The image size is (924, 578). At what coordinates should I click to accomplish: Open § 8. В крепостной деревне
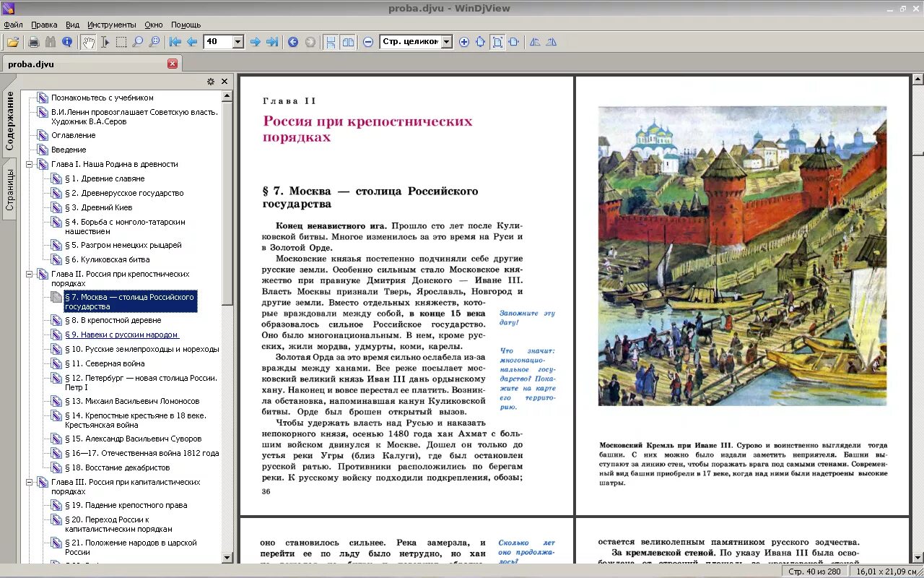click(x=113, y=320)
